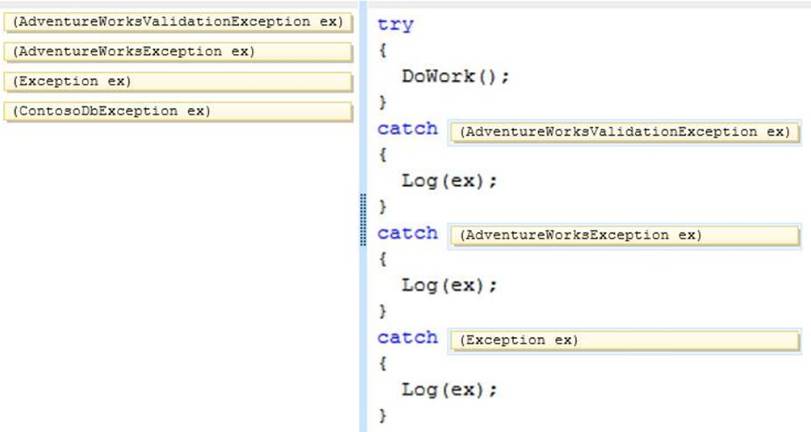Click the first catch keyword
Screen dimensions: 811x432
407,129
